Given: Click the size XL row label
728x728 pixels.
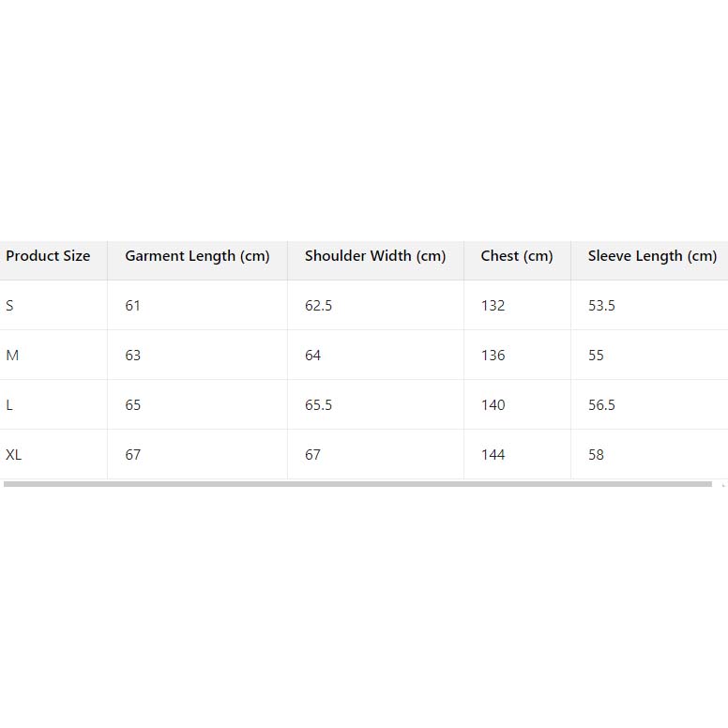Looking at the screenshot, I should (14, 455).
